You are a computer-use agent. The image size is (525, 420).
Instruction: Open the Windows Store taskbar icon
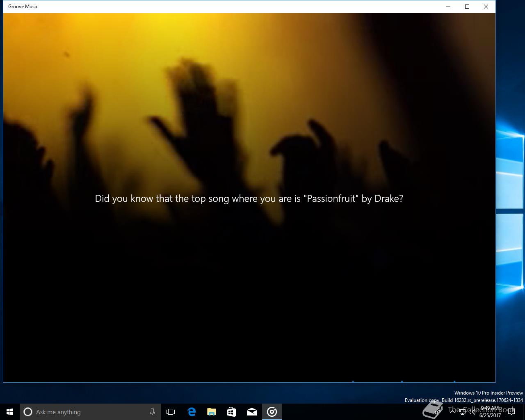coord(231,412)
